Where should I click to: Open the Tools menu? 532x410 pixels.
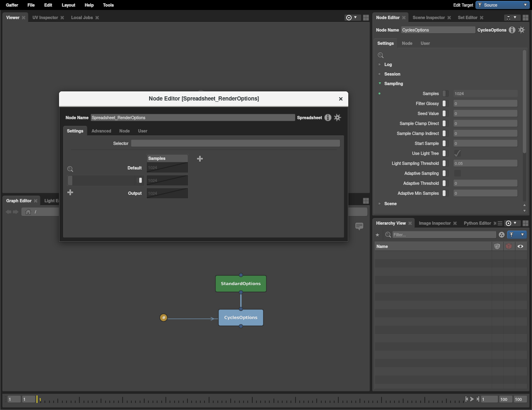coord(108,5)
